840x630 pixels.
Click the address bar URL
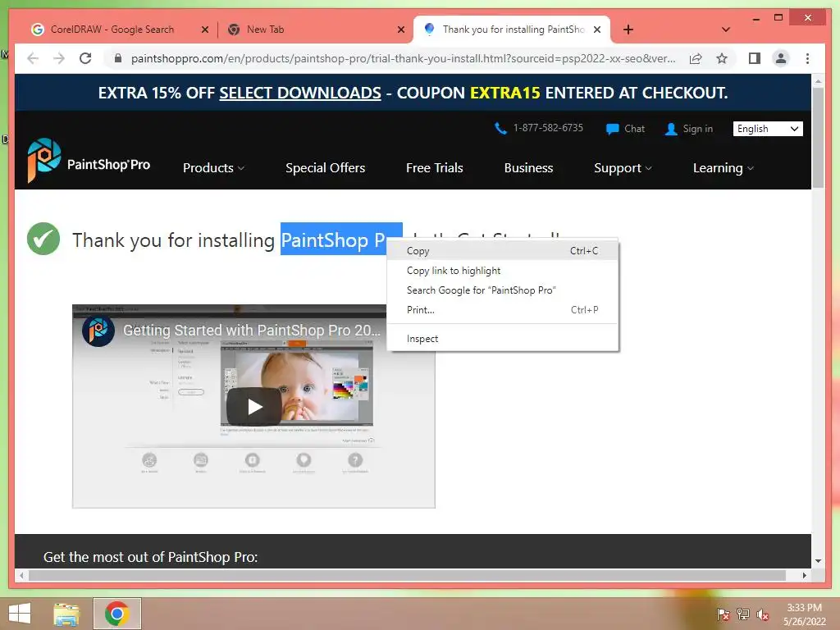pos(403,58)
